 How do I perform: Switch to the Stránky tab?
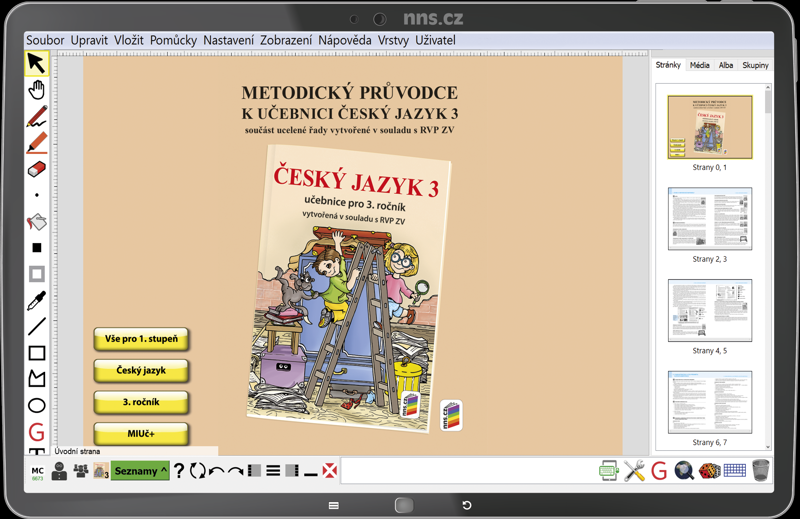point(668,65)
